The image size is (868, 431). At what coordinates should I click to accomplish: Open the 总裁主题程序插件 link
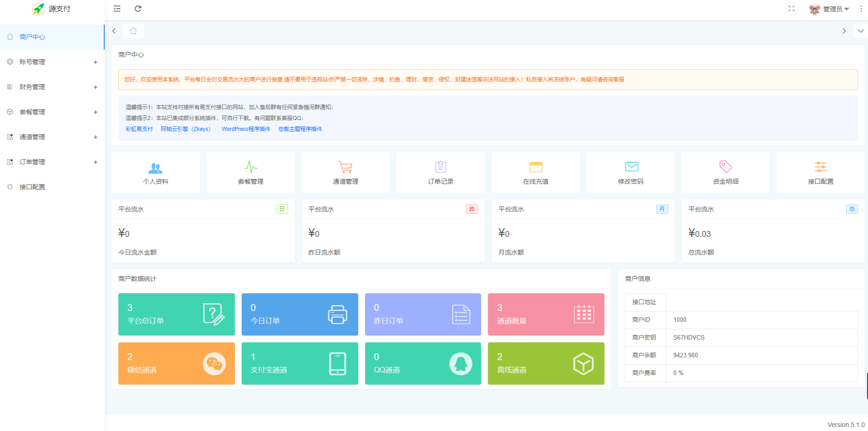(x=300, y=129)
